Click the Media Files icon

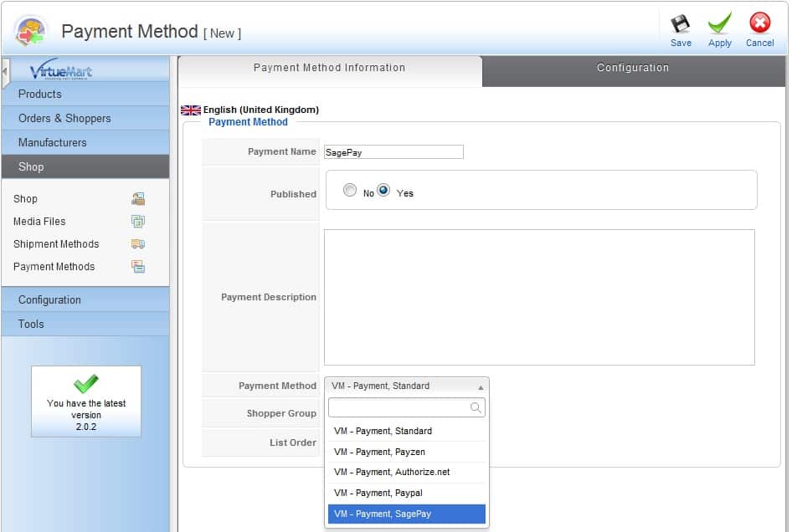[x=138, y=221]
